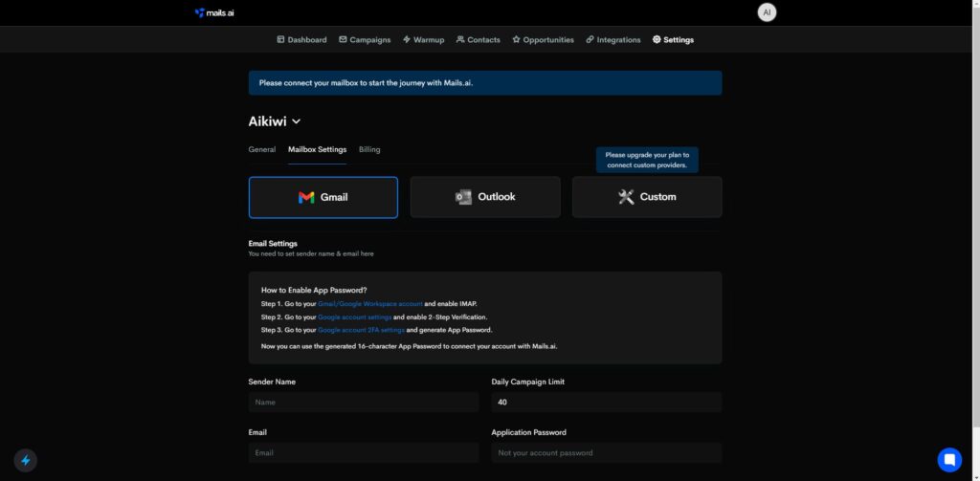Click the Outlook logo icon

point(463,197)
